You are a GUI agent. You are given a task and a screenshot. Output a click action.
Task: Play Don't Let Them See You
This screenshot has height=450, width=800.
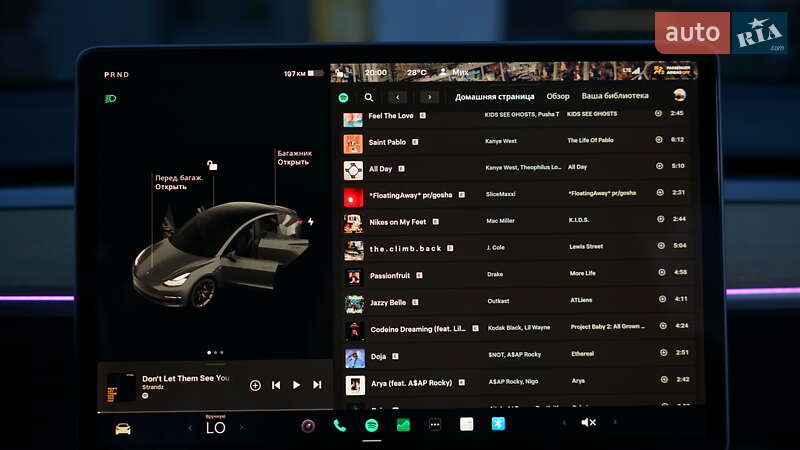296,385
